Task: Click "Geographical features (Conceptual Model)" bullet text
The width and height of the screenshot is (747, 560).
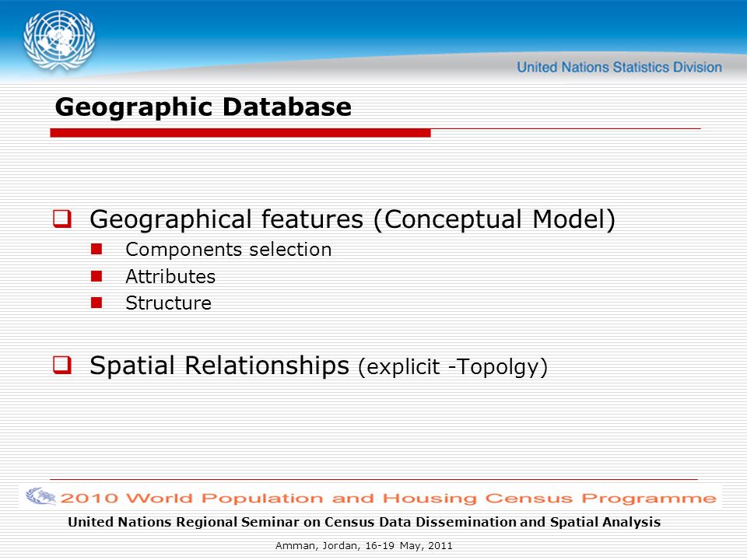Action: (x=352, y=219)
